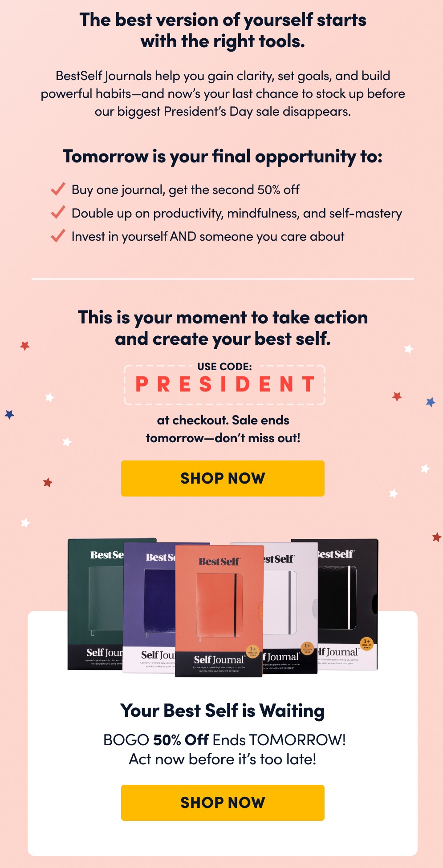Click the BestSelf logo on the orange box

[219, 561]
